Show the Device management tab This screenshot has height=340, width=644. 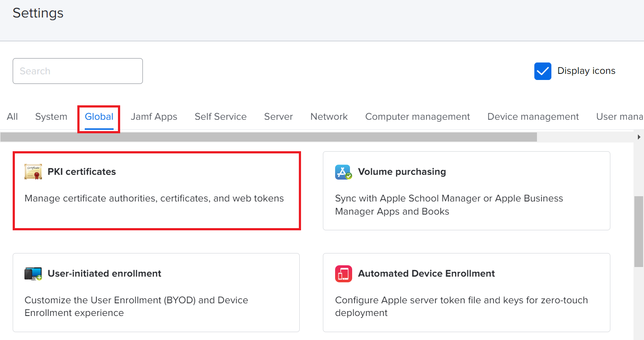[533, 117]
